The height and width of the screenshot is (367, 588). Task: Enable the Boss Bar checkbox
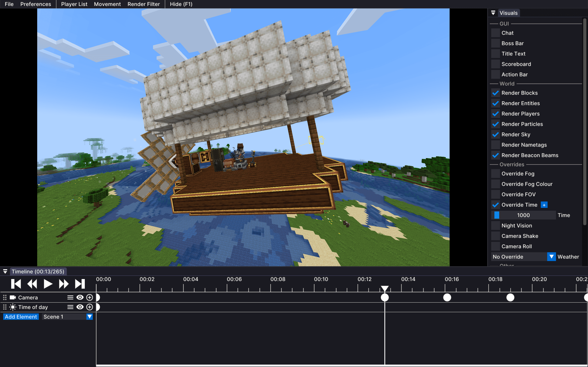pyautogui.click(x=495, y=43)
